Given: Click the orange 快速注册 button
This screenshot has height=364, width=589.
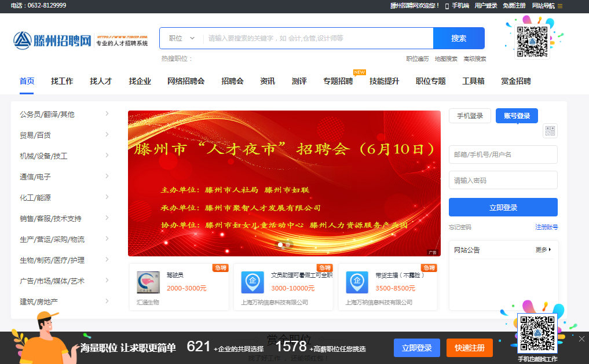Looking at the screenshot, I should [x=470, y=347].
